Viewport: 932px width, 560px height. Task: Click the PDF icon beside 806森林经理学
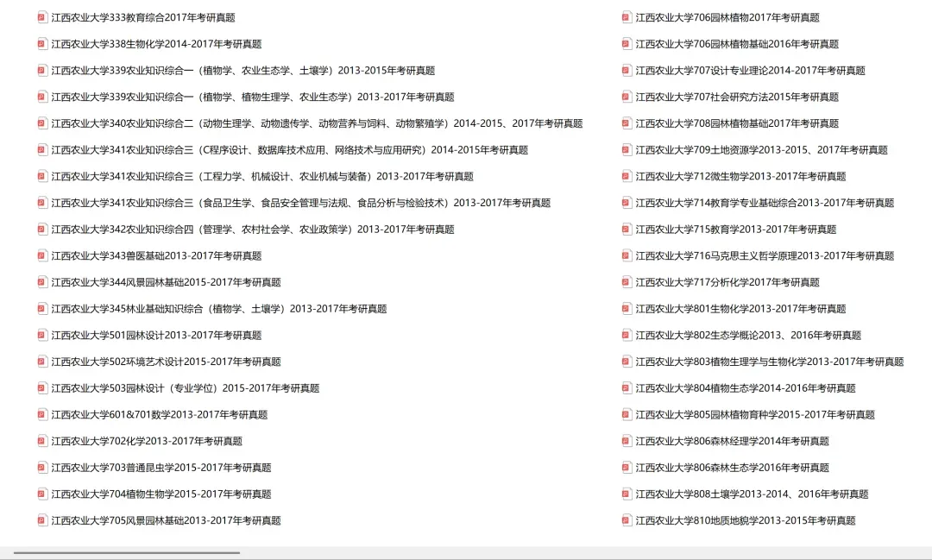(626, 441)
